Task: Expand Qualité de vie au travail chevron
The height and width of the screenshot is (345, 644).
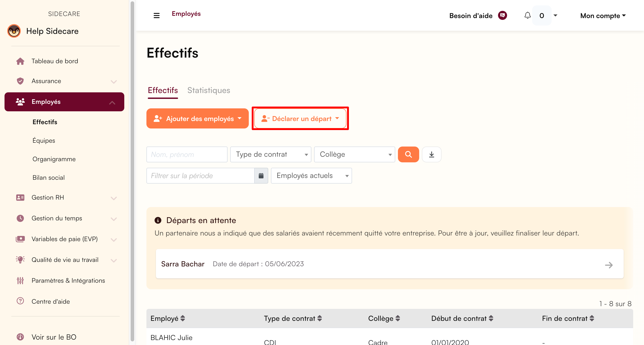Action: point(114,261)
